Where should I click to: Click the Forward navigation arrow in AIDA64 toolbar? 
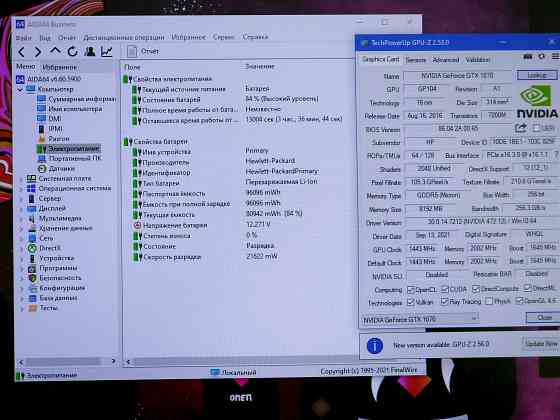point(38,52)
